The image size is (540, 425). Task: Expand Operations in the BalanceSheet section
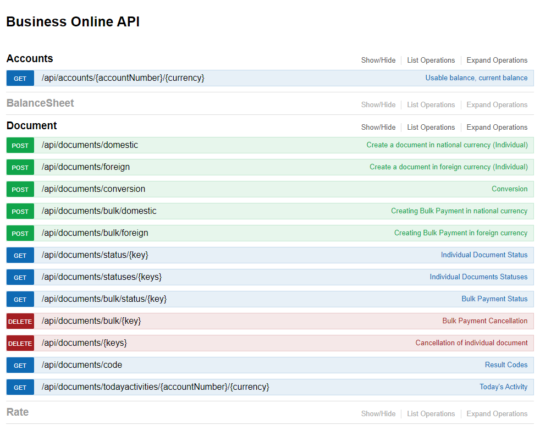497,105
